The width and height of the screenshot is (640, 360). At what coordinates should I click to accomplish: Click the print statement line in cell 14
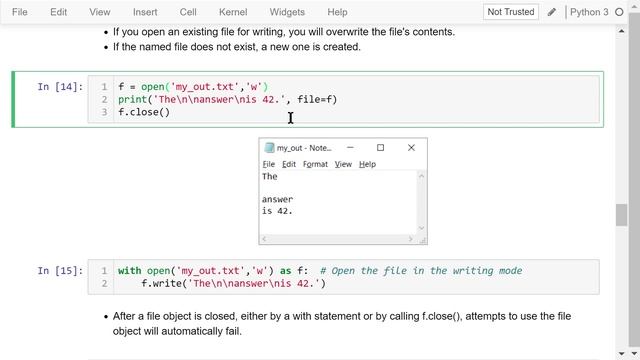pos(227,99)
